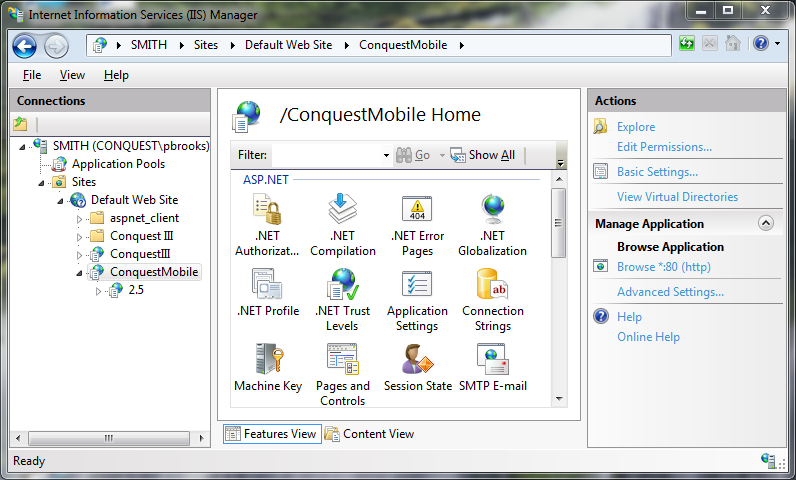Click the Edit Permissions link
This screenshot has height=480, width=796.
[x=664, y=147]
